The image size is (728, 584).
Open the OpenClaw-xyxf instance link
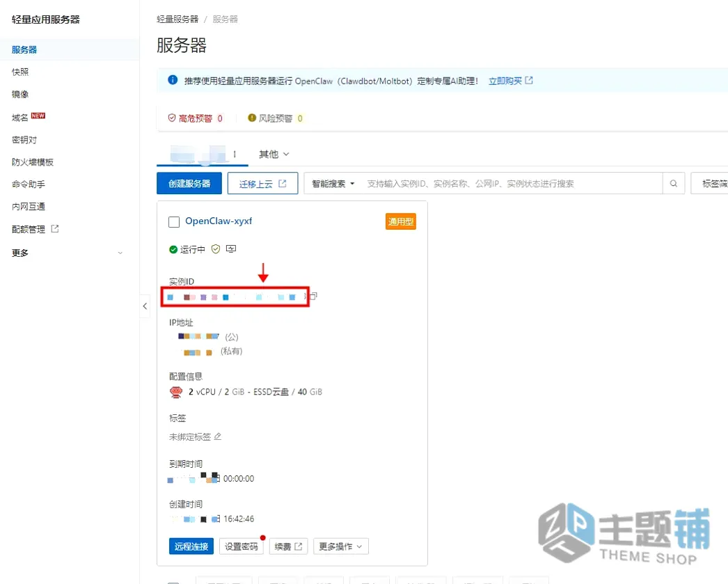tap(219, 221)
